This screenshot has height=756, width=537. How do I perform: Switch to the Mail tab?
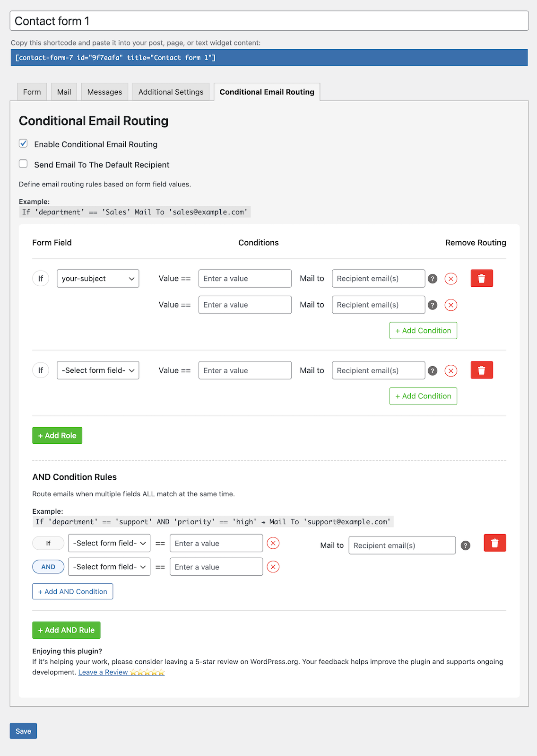pos(64,92)
